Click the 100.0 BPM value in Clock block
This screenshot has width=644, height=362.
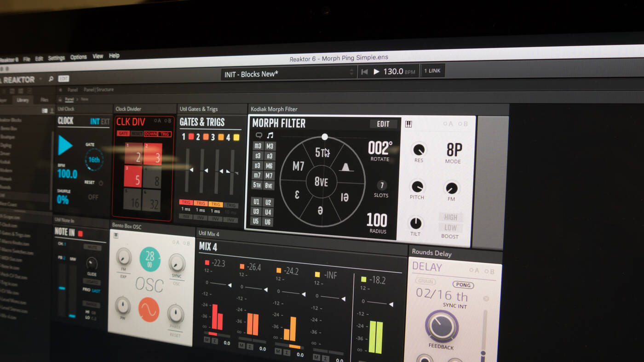pyautogui.click(x=67, y=174)
